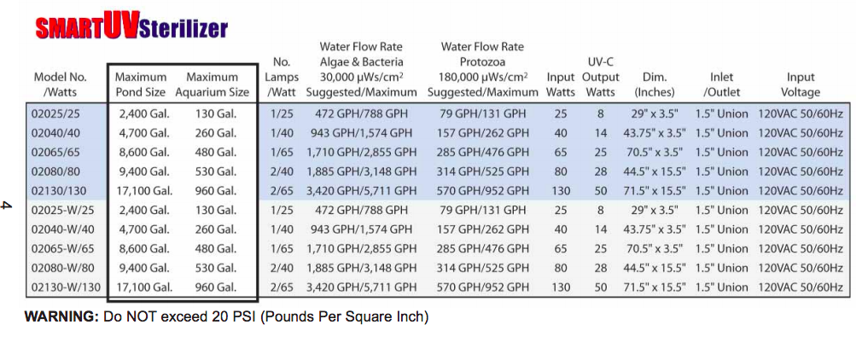Click the model 02065/65 cell

tap(61, 152)
